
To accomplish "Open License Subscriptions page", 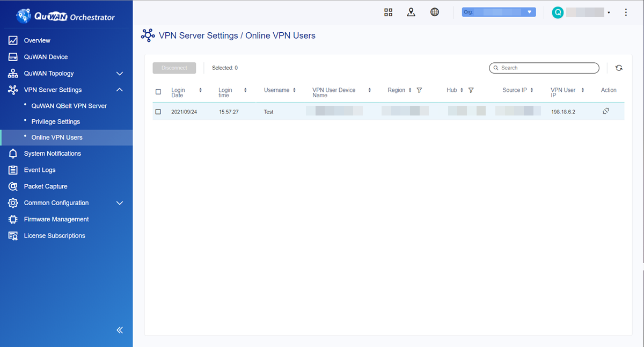I will (55, 236).
